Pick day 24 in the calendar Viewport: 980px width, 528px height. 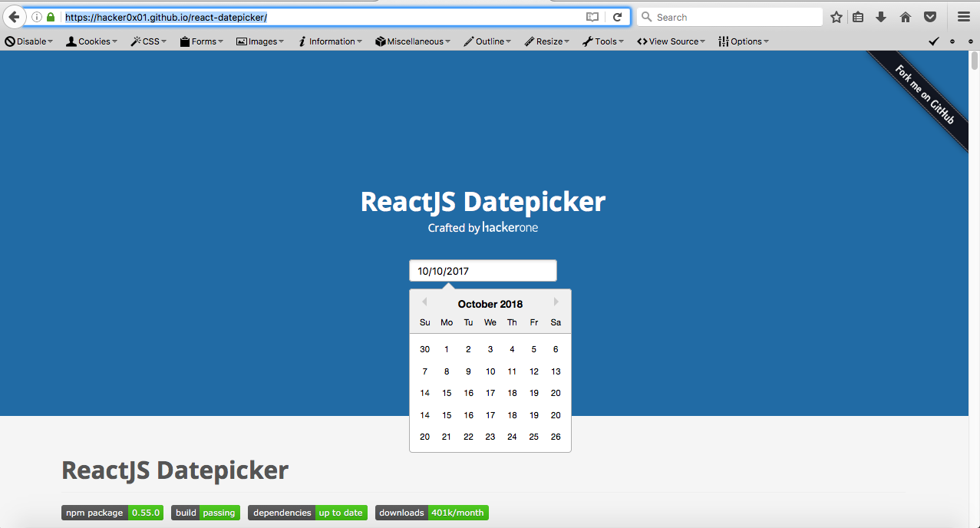tap(512, 437)
